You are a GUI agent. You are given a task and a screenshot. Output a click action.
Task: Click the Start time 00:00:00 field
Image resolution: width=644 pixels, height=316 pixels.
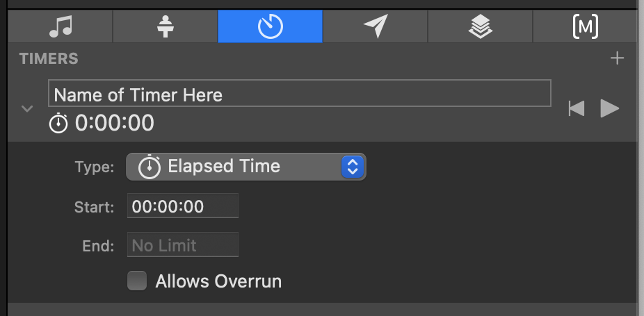click(x=182, y=206)
